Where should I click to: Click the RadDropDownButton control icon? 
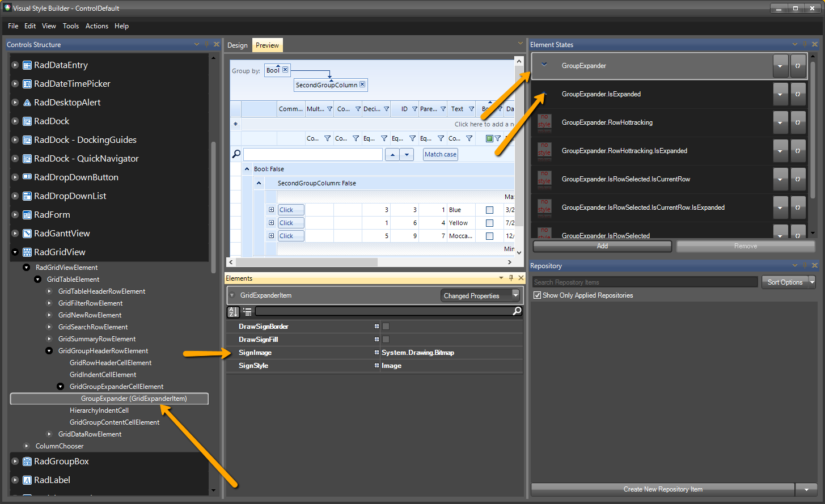point(27,177)
